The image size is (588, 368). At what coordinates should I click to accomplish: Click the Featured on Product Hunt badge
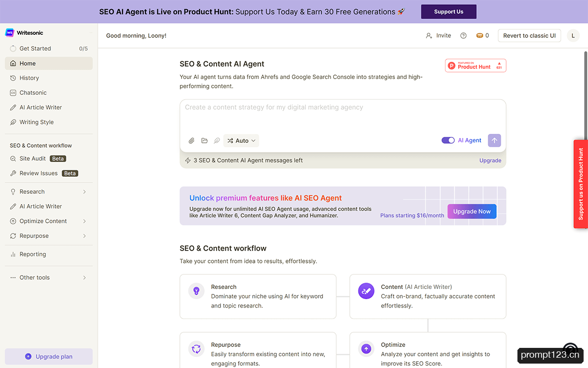[x=475, y=66]
